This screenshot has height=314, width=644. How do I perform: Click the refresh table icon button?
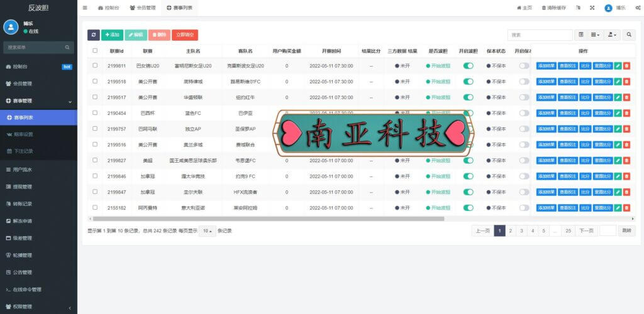94,35
